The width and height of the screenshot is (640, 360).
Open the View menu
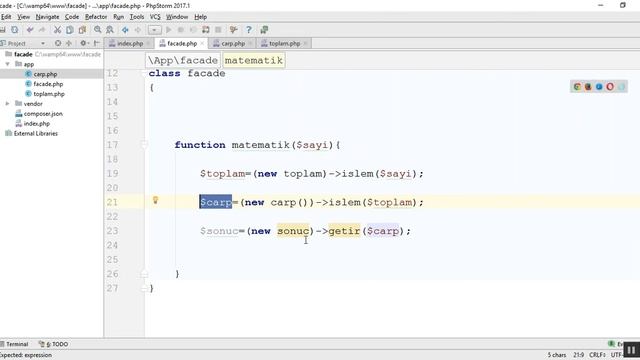[23, 17]
